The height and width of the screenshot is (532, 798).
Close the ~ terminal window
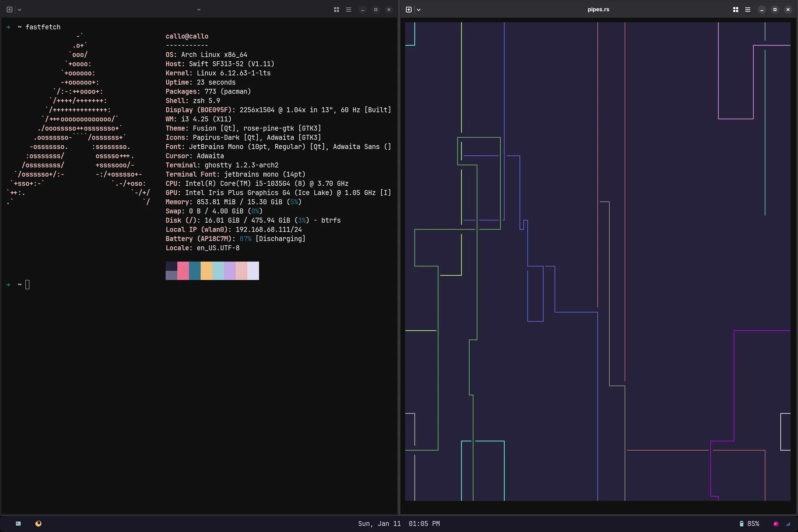pyautogui.click(x=389, y=10)
